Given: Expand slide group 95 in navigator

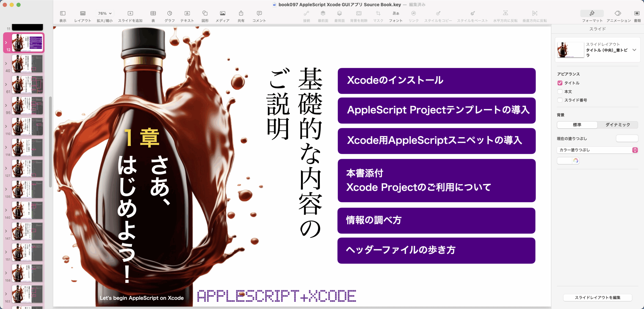Looking at the screenshot, I should [6, 105].
